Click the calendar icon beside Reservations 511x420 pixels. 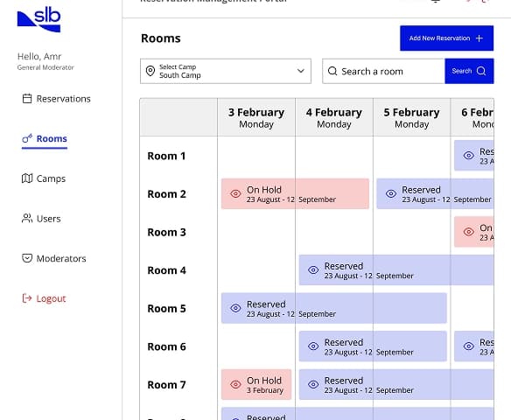click(x=27, y=98)
